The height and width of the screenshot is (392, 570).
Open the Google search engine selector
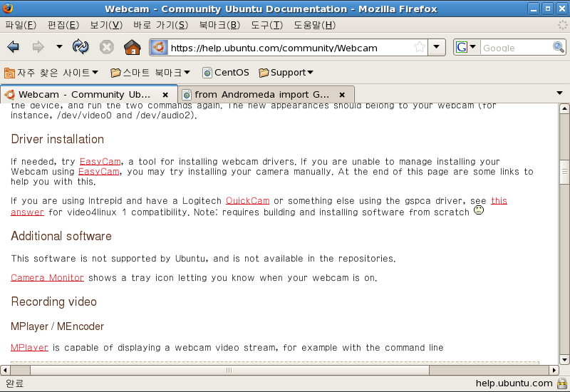point(466,47)
